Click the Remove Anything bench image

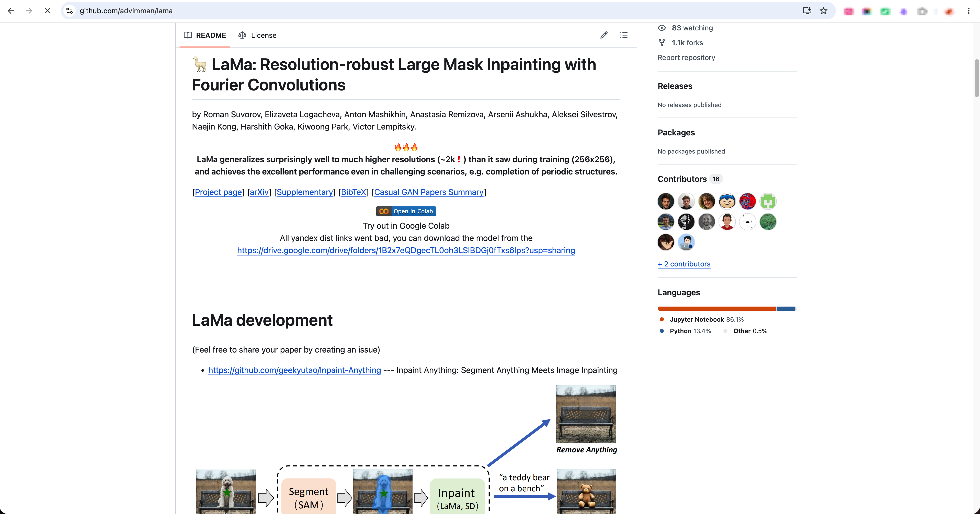[x=586, y=414]
